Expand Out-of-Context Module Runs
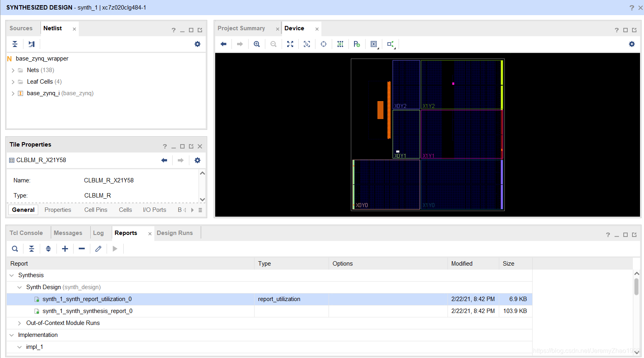 point(19,323)
